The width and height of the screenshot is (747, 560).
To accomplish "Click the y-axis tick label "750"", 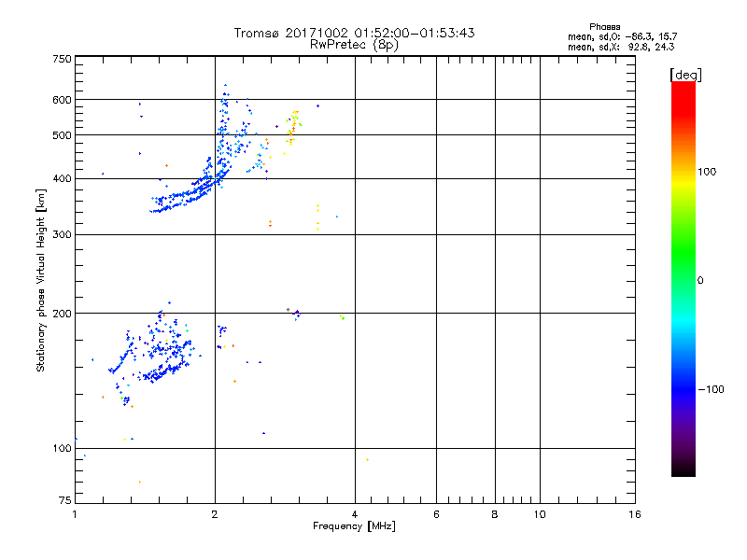I will (63, 59).
